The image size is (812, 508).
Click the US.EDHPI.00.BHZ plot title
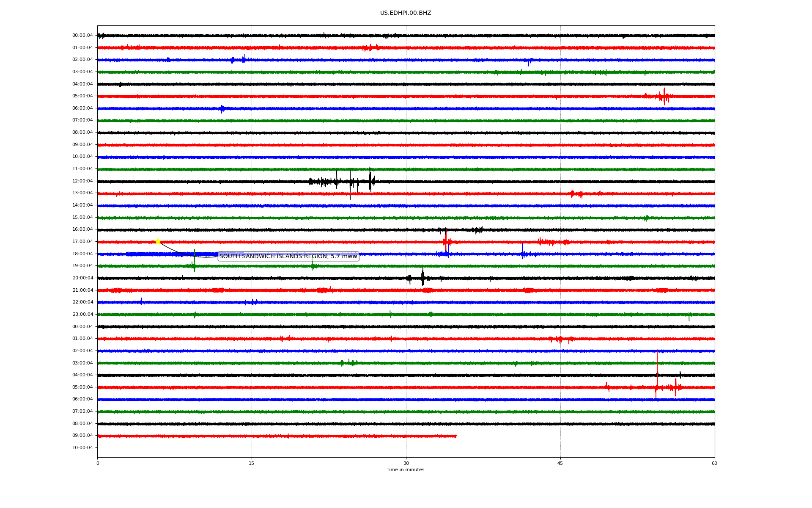click(x=405, y=13)
